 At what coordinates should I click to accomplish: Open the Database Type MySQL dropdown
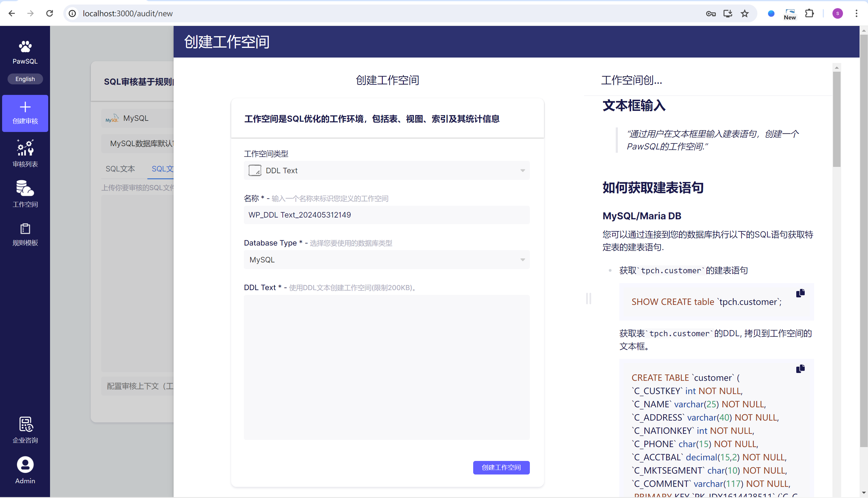point(387,260)
